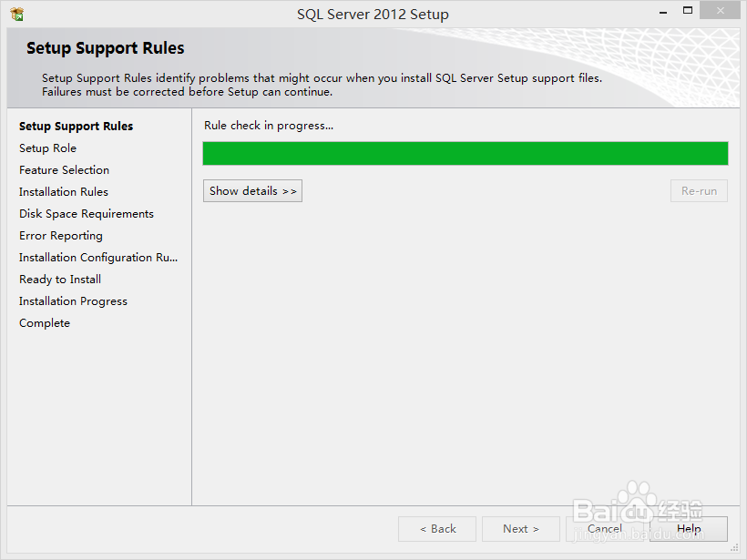
Task: Open the Feature Selection step
Action: (x=64, y=169)
